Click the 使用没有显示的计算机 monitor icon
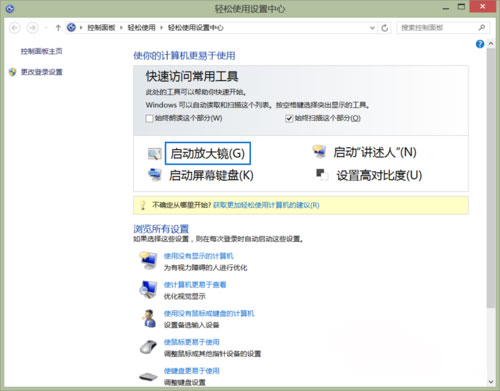Viewport: 500px width, 391px height. coord(148,261)
